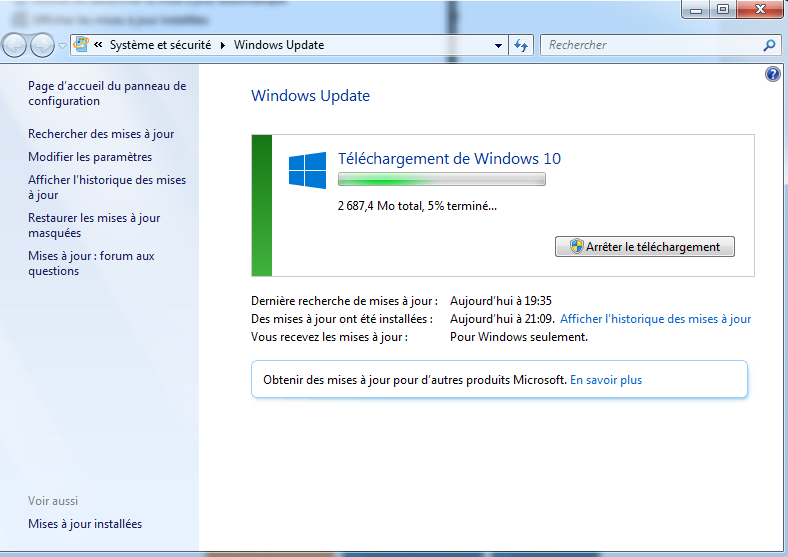Open Mises à jour : forum aux questions
The height and width of the screenshot is (557, 788).
pos(91,263)
